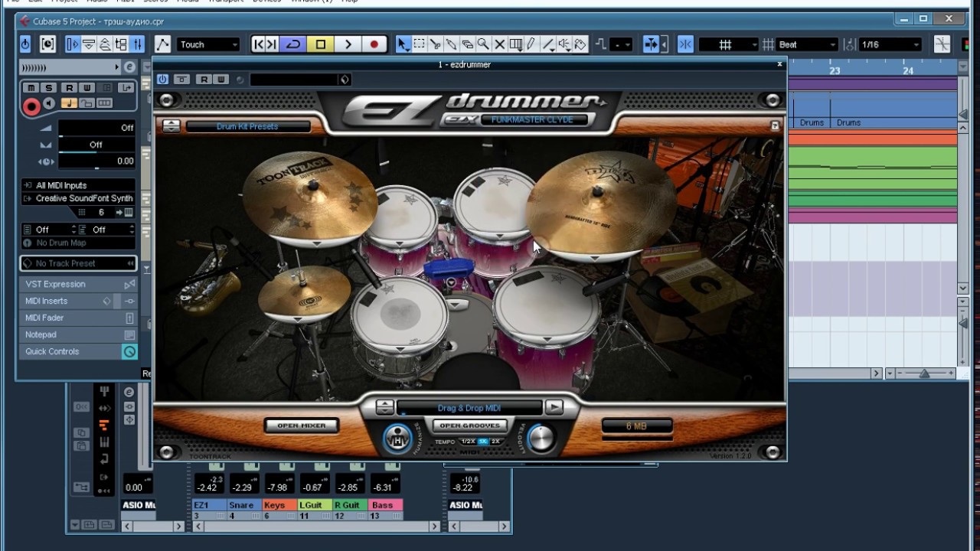Choose the Split scissors tool
The image size is (980, 551).
pos(436,44)
